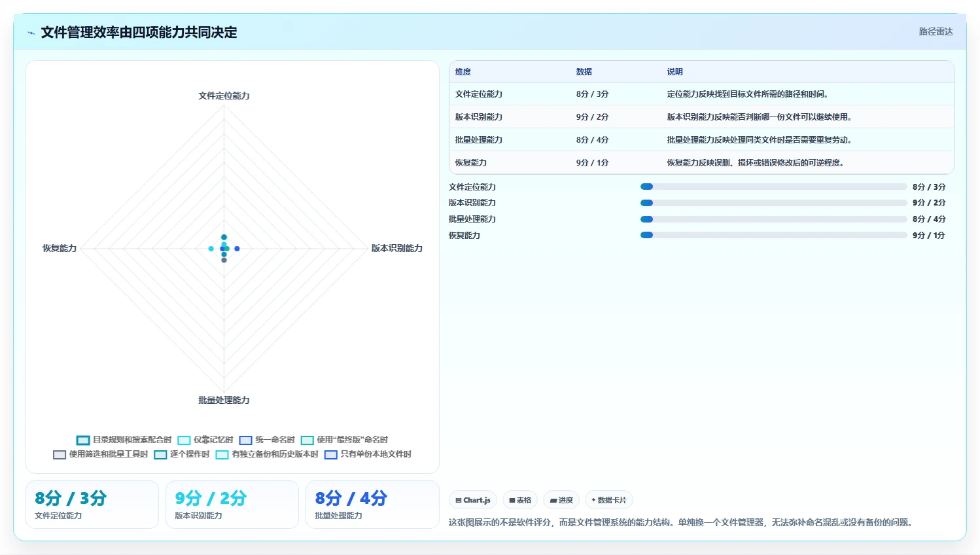Click the 8分 / 4分 data card

pos(372,505)
